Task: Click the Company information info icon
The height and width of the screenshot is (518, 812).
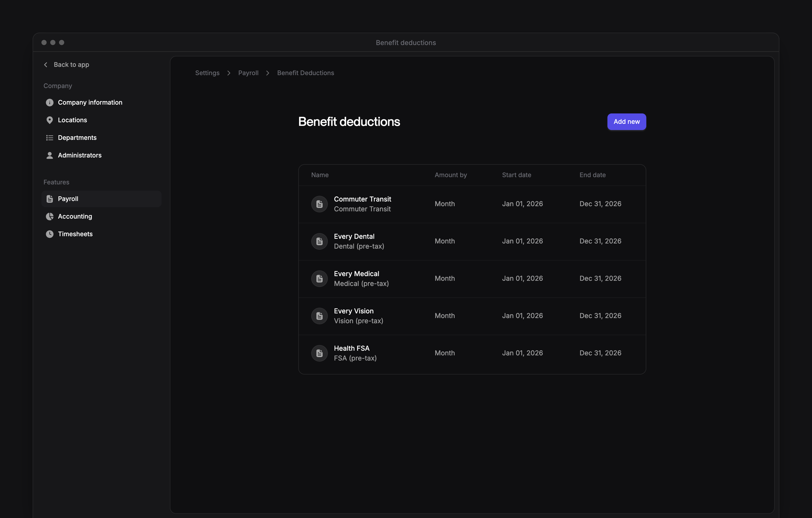Action: point(49,103)
